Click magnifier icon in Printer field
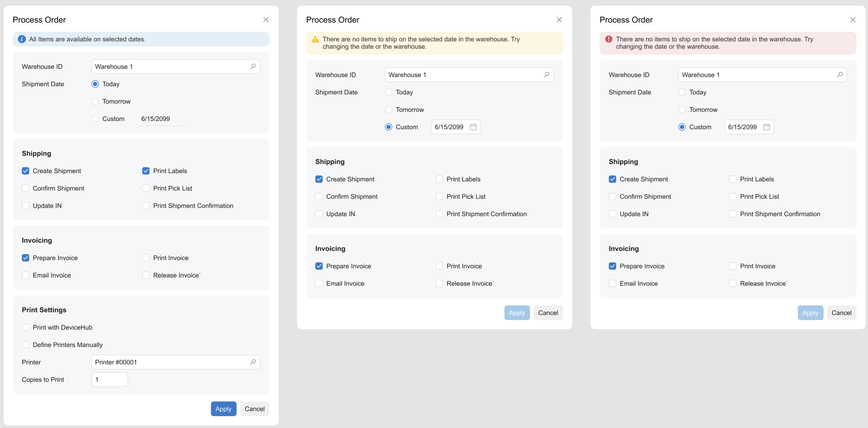Image resolution: width=868 pixels, height=428 pixels. 253,362
